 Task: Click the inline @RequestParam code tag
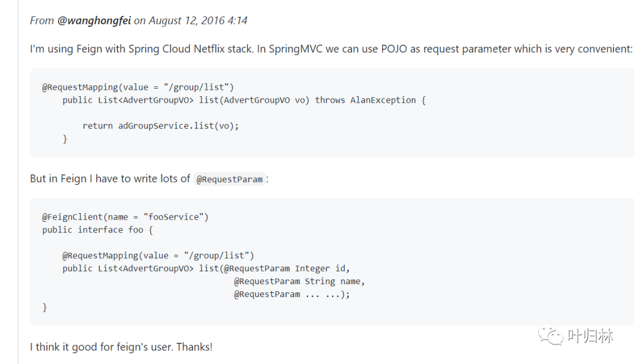(230, 179)
